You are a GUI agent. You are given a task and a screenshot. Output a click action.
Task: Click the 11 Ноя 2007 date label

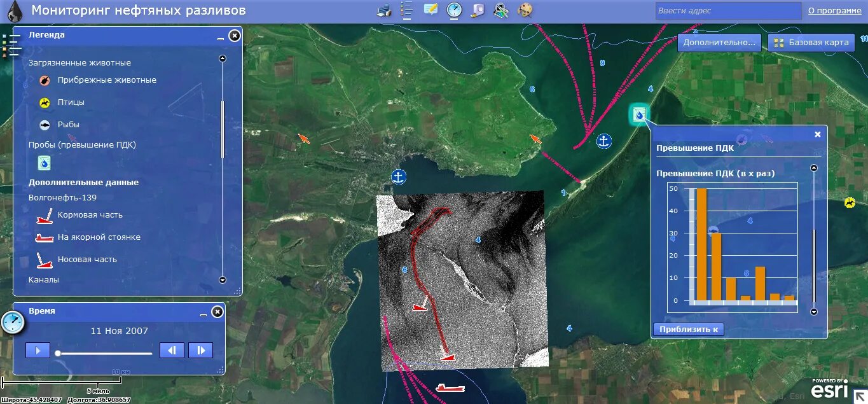point(120,331)
